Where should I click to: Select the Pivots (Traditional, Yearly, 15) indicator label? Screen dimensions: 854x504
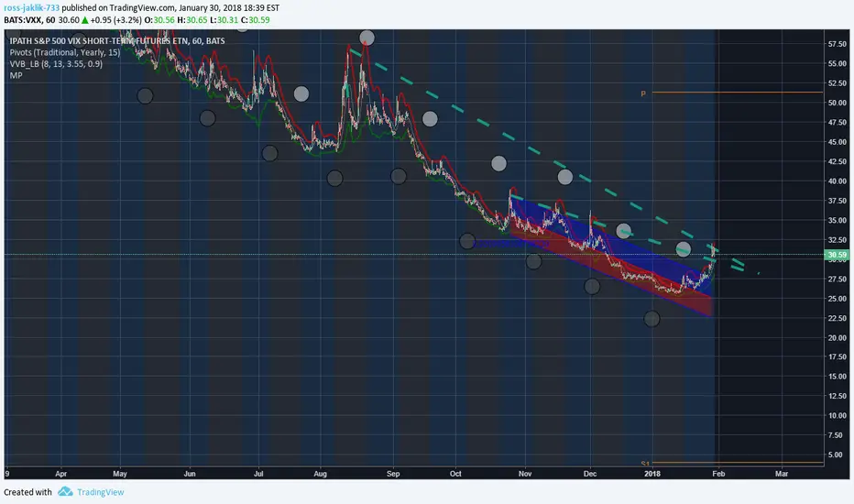point(65,52)
